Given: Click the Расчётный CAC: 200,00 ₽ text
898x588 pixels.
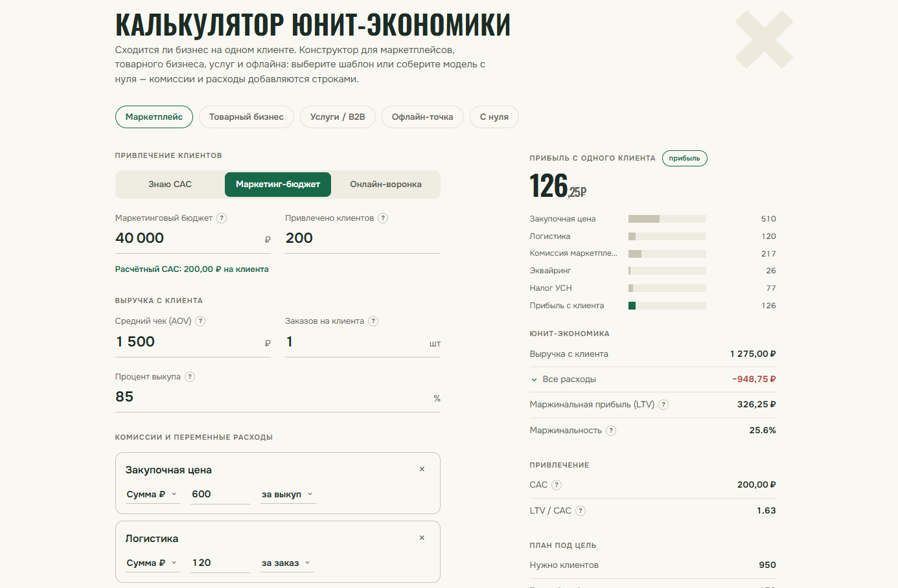Looking at the screenshot, I should point(192,269).
